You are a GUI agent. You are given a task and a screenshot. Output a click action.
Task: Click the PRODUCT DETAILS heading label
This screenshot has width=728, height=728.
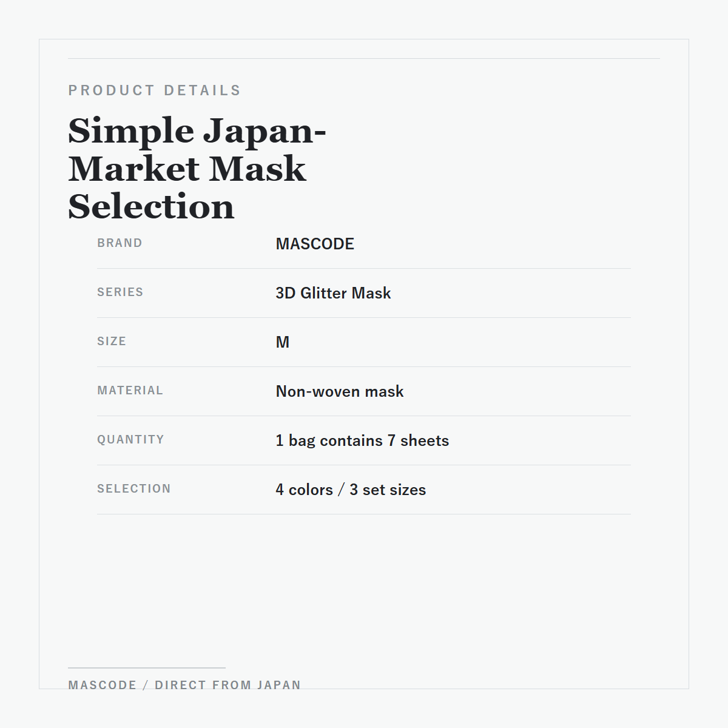click(155, 90)
